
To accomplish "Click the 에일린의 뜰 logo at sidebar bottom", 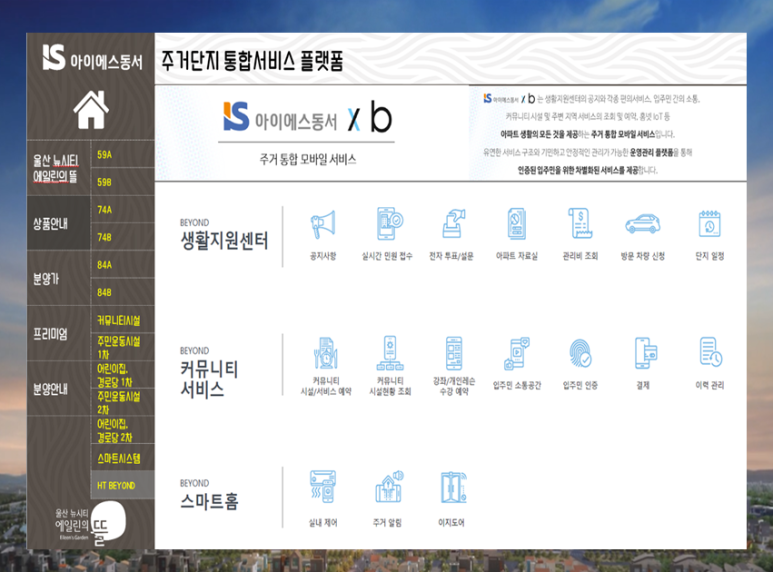I will [x=91, y=524].
